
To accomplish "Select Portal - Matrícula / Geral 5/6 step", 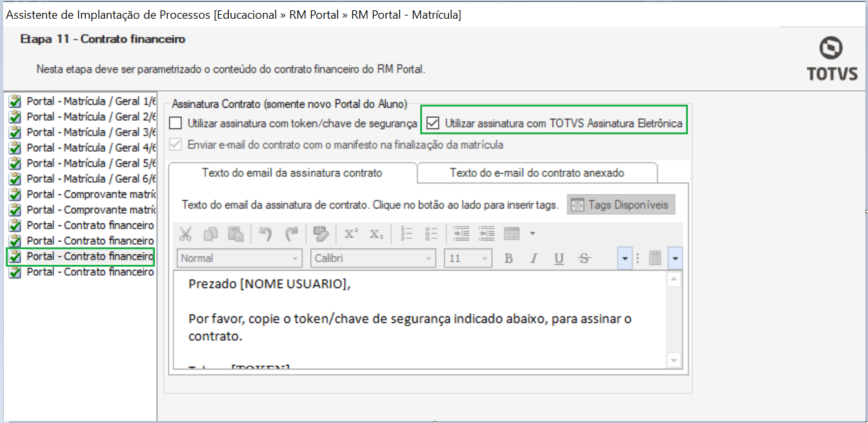I will pos(82,163).
